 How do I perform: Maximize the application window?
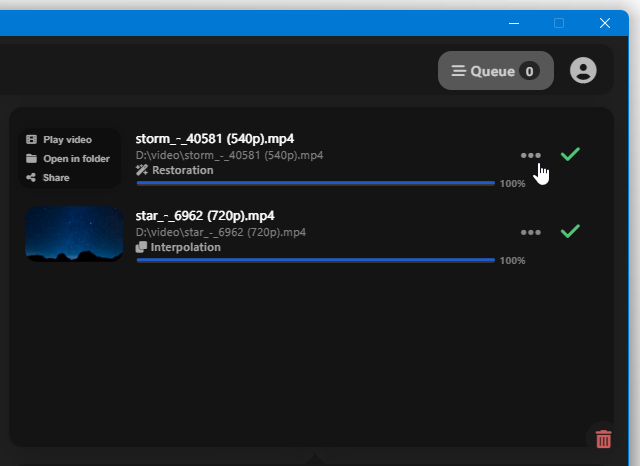pos(559,23)
